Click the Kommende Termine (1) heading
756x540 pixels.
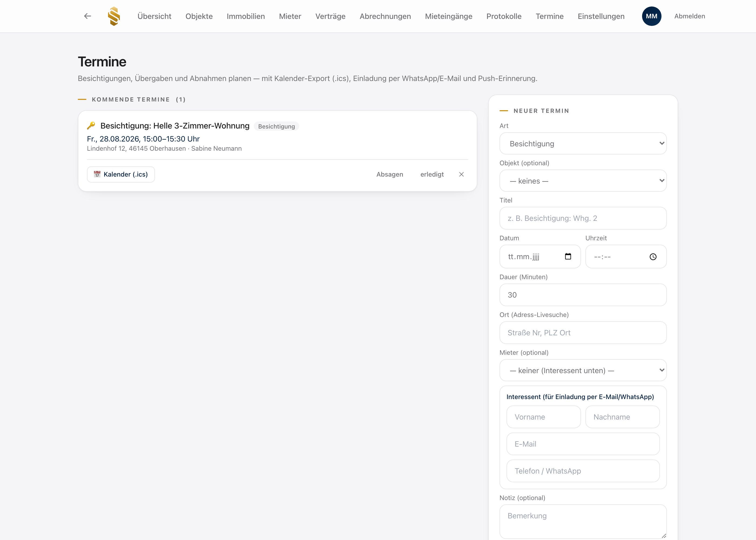pos(139,99)
